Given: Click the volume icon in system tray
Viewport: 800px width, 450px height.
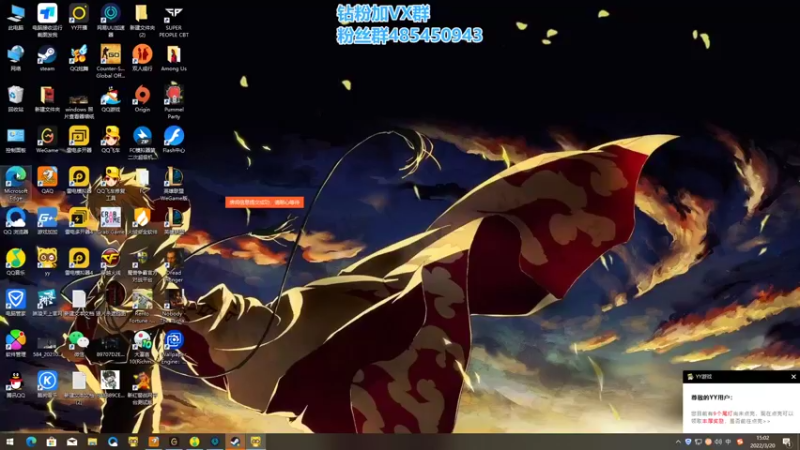Looking at the screenshot, I should (x=718, y=442).
